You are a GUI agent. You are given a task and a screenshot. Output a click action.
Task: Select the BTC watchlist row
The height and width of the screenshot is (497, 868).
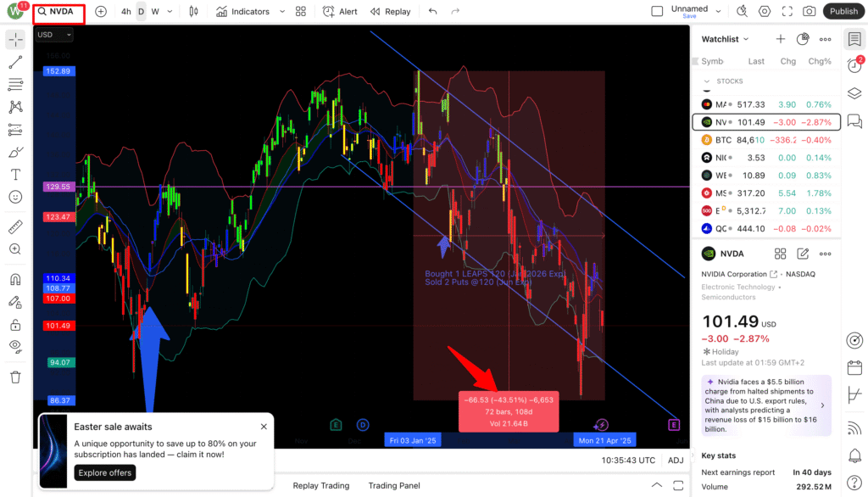point(766,140)
